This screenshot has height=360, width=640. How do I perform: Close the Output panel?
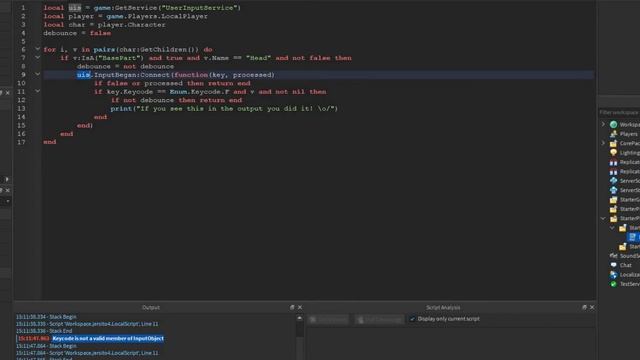300,307
